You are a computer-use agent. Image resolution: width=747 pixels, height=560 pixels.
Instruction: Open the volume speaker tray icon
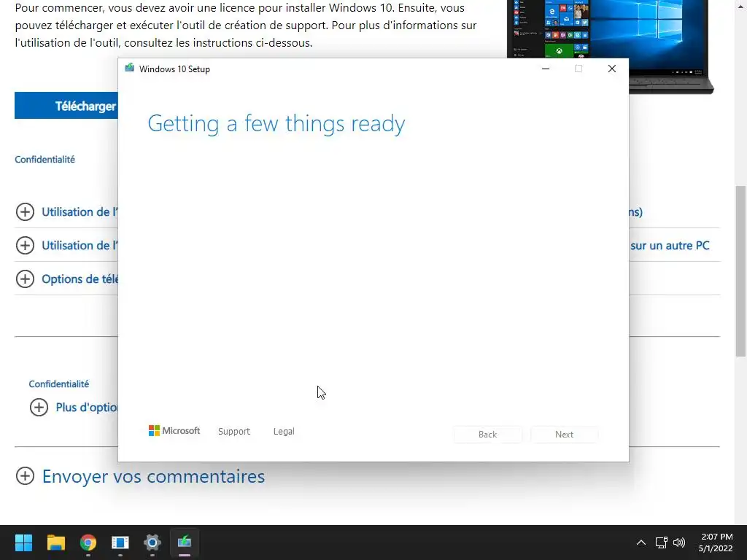point(679,542)
